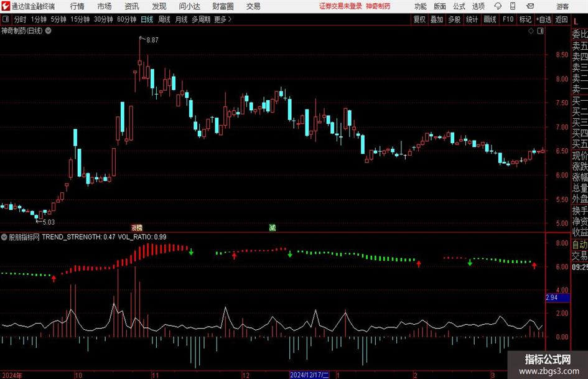Click the red 神奇制药 title link
The height and width of the screenshot is (379, 588).
378,6
